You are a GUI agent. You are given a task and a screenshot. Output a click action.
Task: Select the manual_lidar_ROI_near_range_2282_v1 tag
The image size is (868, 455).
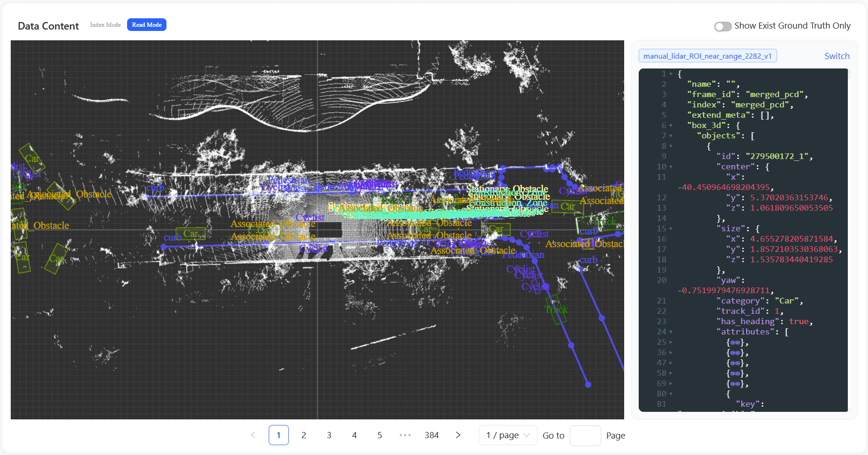coord(707,56)
